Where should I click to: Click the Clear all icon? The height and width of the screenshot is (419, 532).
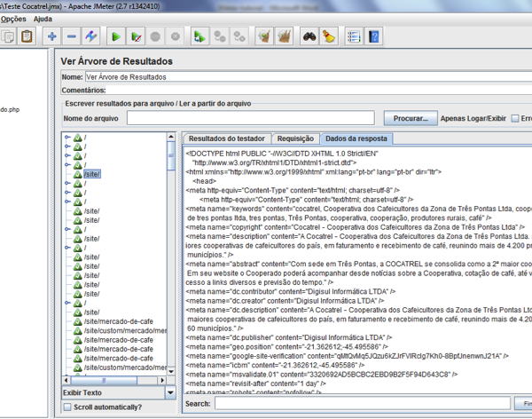pyautogui.click(x=285, y=36)
